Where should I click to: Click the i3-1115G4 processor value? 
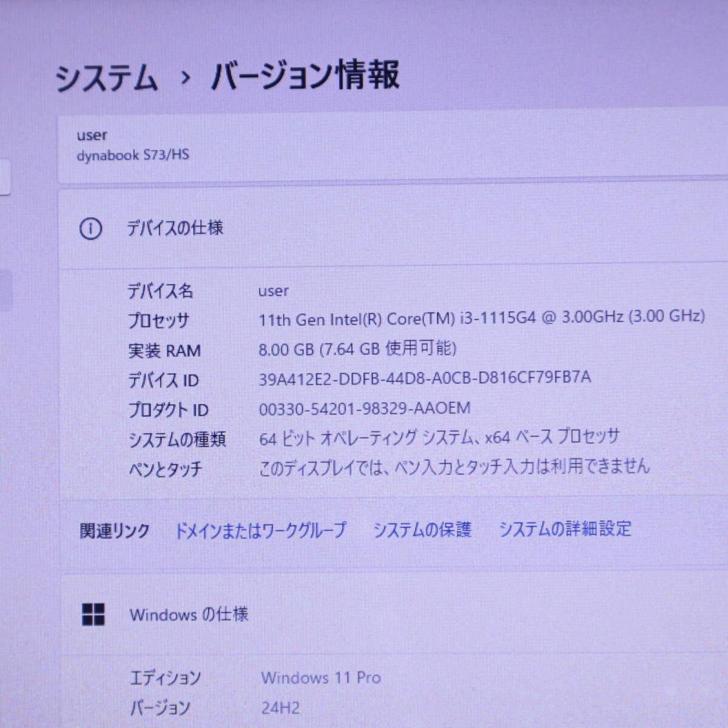(482, 318)
